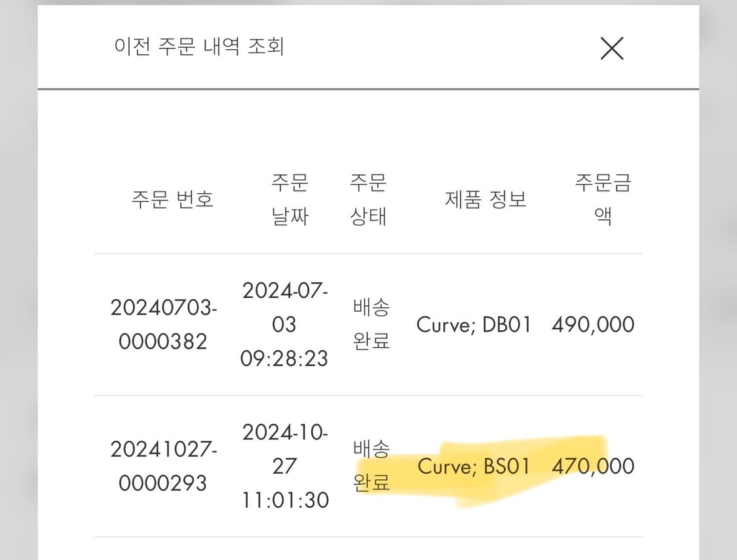Click the highlighted 470,000 order amount

pyautogui.click(x=590, y=466)
